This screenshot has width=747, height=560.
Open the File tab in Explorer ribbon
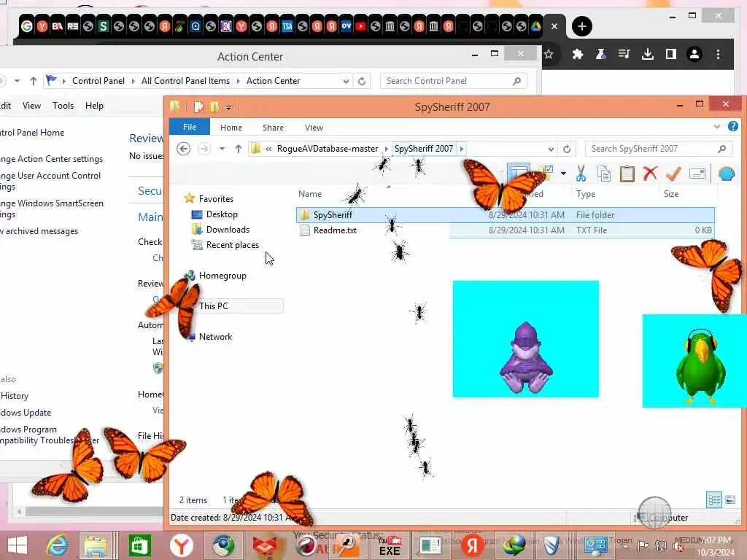[x=190, y=127]
